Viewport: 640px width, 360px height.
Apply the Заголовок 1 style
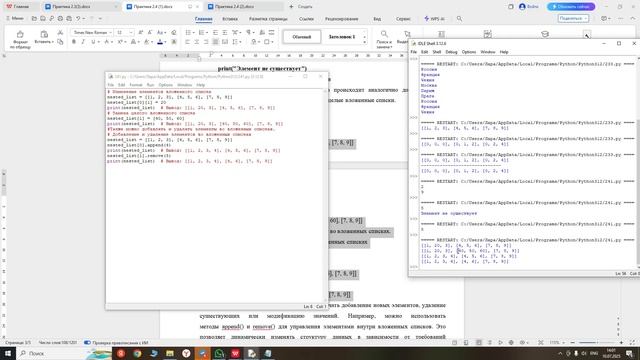(342, 37)
